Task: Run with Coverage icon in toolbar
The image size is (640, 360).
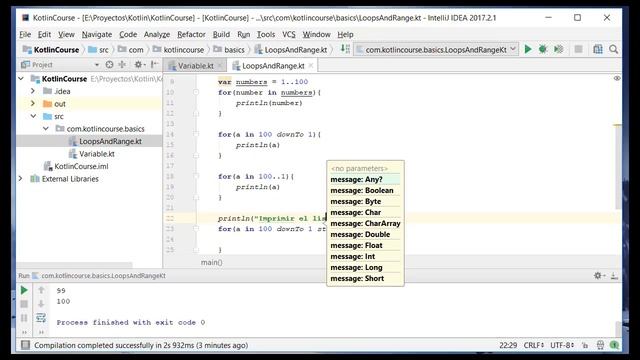Action: coord(558,49)
